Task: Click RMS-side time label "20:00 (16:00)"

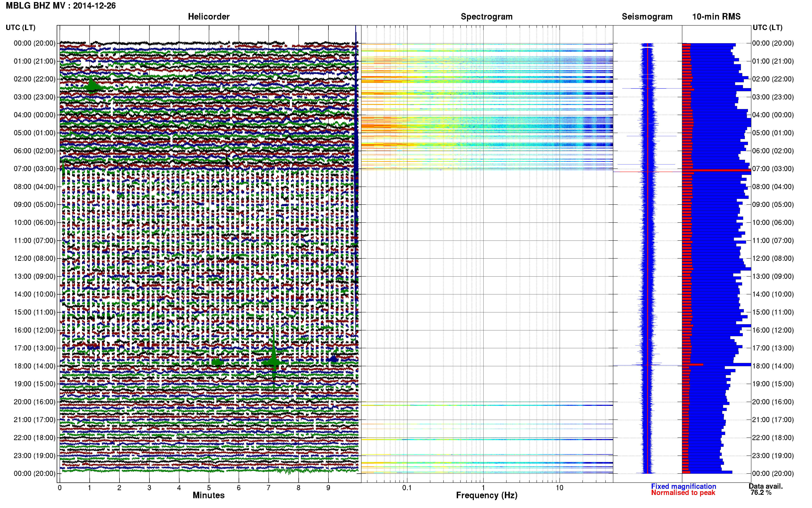Action: pyautogui.click(x=773, y=402)
